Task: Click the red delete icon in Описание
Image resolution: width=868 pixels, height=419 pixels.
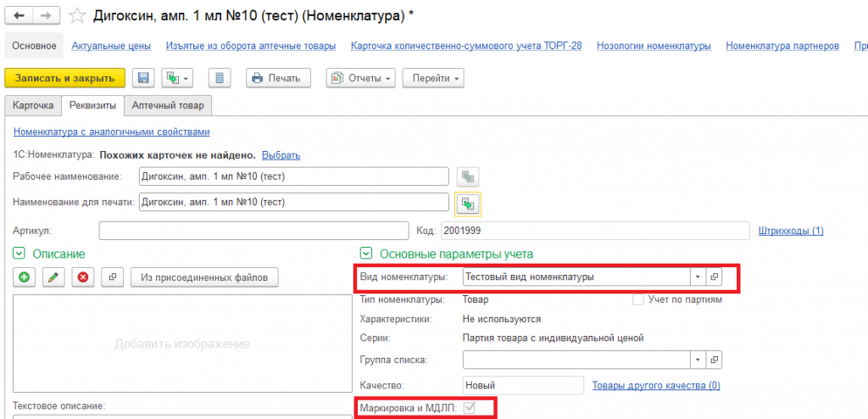Action: tap(83, 277)
